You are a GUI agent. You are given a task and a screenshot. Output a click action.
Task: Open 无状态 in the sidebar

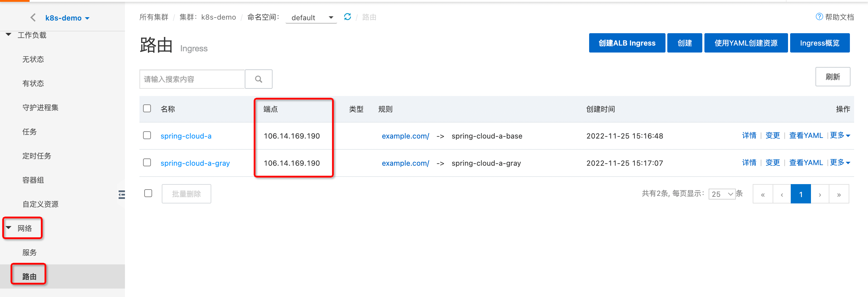coord(33,59)
